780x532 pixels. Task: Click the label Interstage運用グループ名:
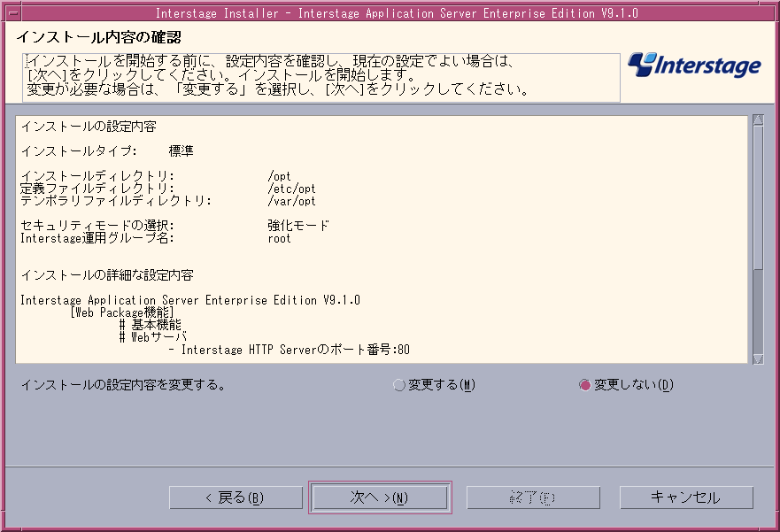pyautogui.click(x=97, y=238)
